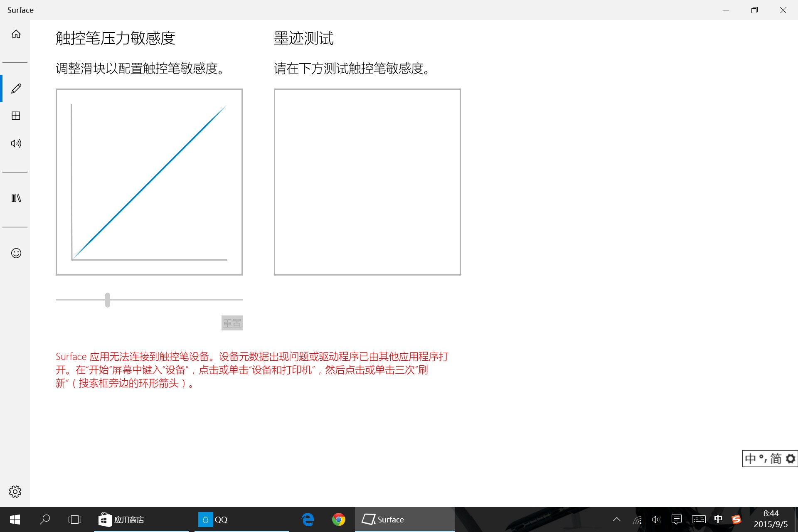798x532 pixels.
Task: Open the Windows Start menu
Action: (15, 520)
